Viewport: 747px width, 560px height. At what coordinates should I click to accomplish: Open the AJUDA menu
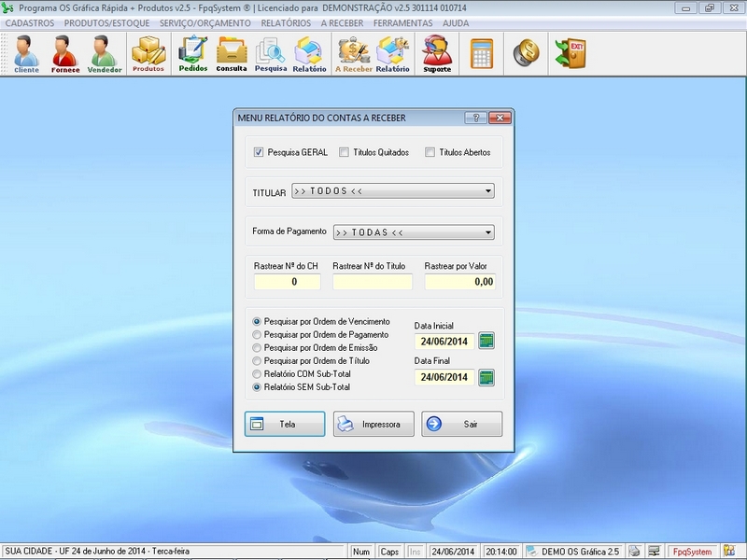click(456, 22)
